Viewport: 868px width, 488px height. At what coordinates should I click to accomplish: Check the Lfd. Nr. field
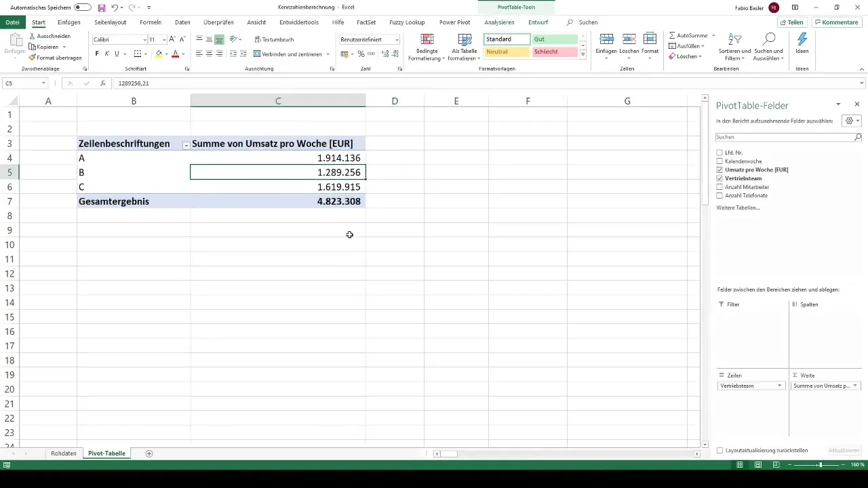[719, 152]
